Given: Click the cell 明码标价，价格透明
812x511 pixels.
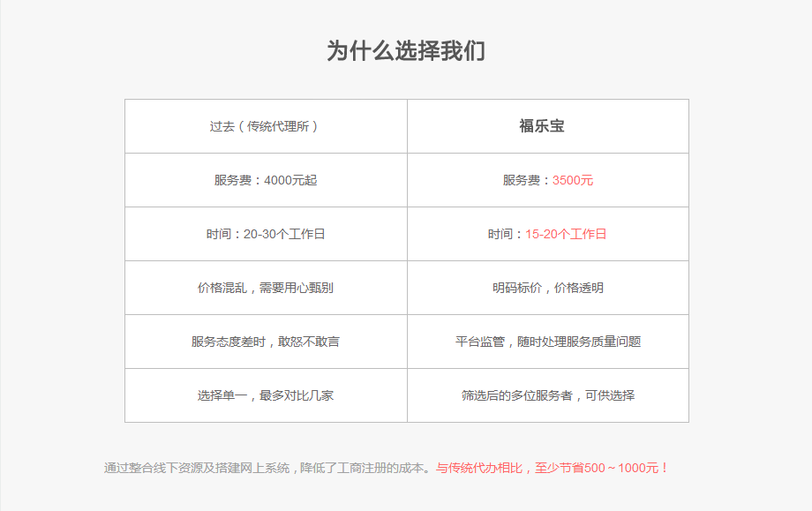Looking at the screenshot, I should click(x=548, y=288).
